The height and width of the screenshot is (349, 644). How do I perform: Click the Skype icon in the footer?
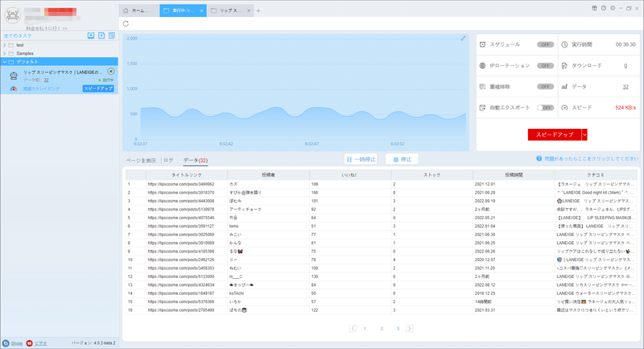coord(6,343)
